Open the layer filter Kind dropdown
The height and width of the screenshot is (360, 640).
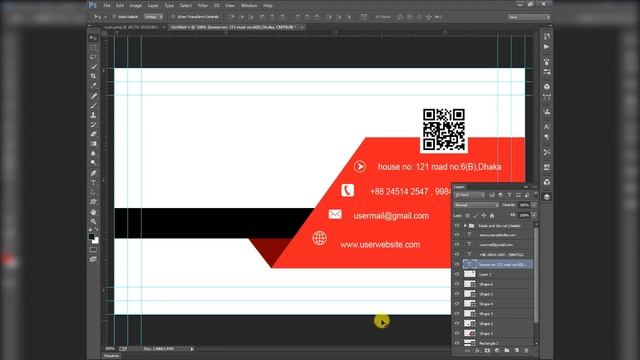469,195
